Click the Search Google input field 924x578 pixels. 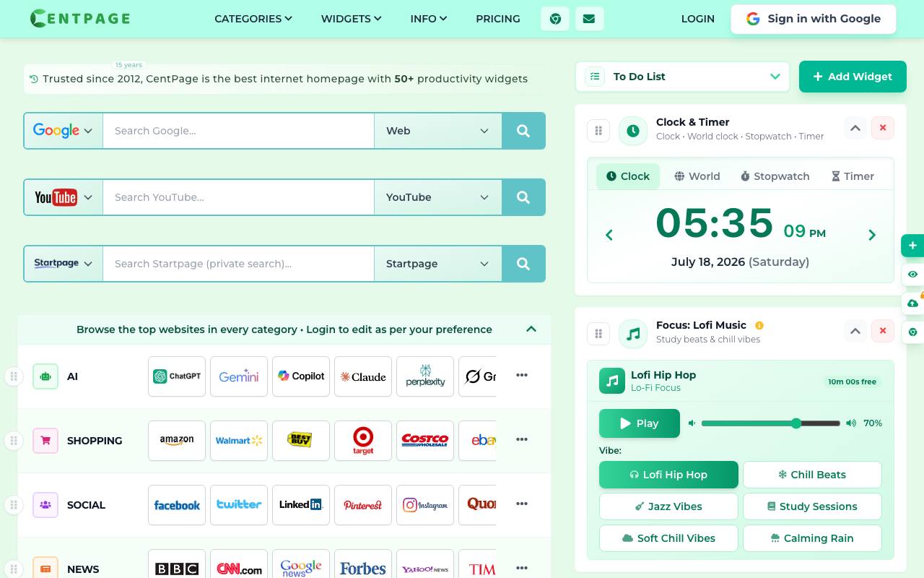tap(238, 131)
